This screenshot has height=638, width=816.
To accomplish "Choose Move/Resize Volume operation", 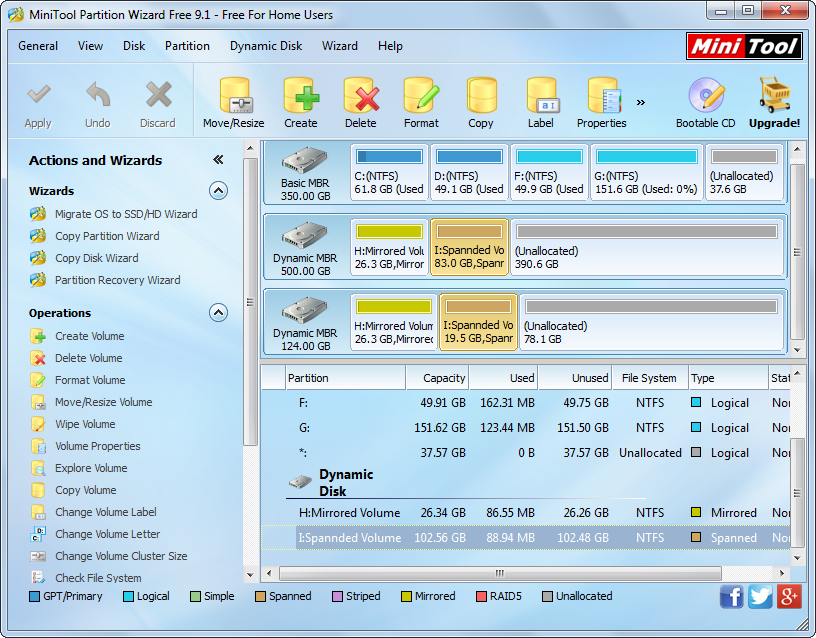I will [x=104, y=402].
